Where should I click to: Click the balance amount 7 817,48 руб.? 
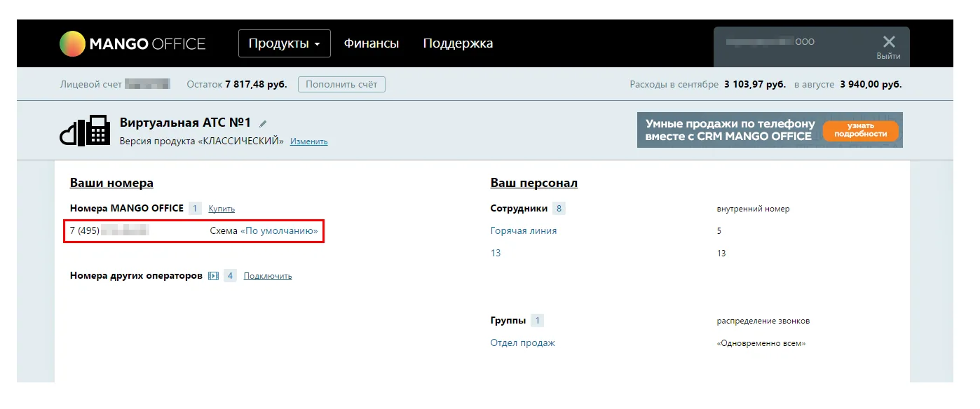click(x=256, y=84)
